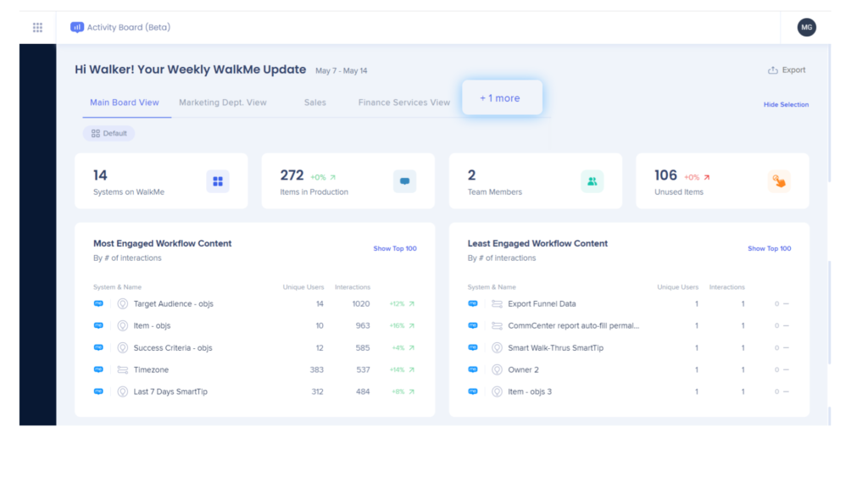Click the system badge beside Target Audience - objs

pos(98,303)
